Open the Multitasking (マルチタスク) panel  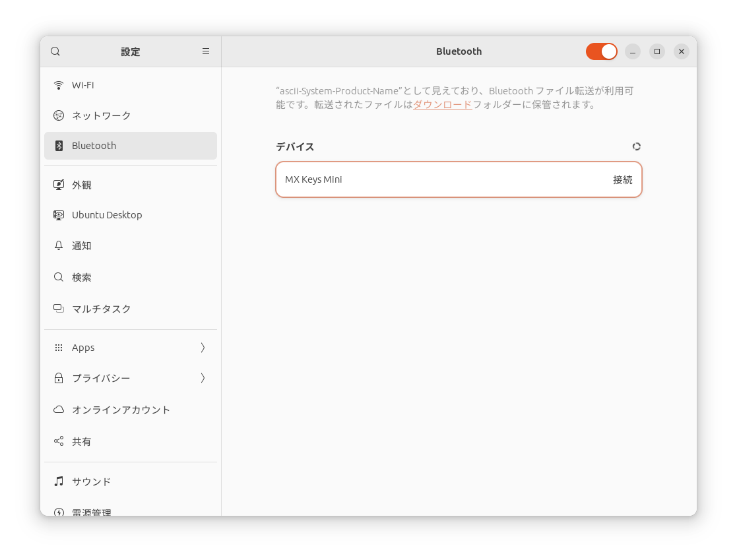point(101,309)
